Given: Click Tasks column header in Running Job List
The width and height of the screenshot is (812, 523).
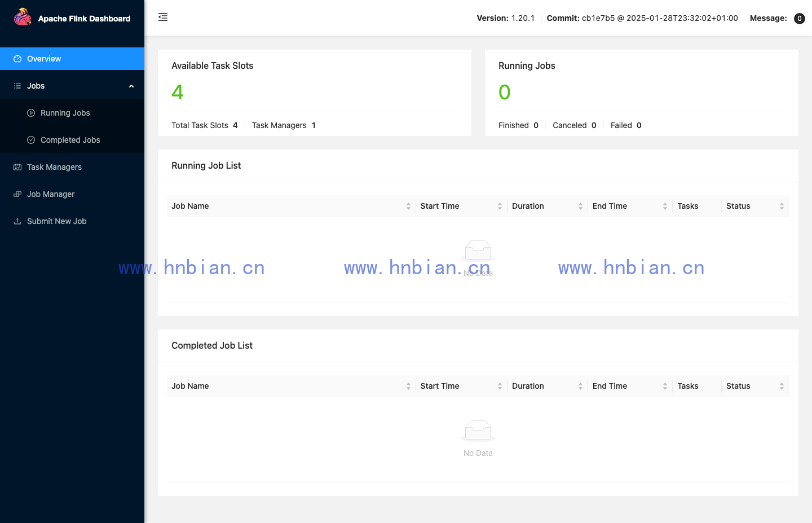Looking at the screenshot, I should [x=688, y=206].
